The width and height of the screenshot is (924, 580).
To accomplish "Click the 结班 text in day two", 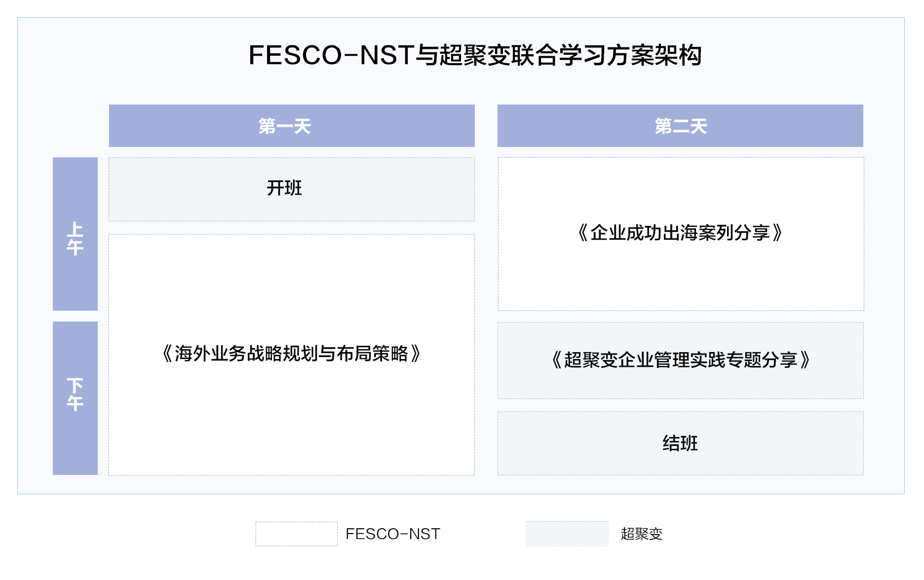I will 680,443.
